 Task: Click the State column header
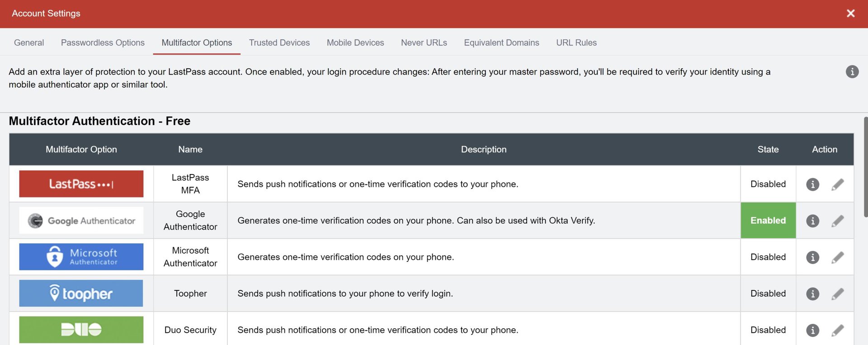tap(768, 149)
